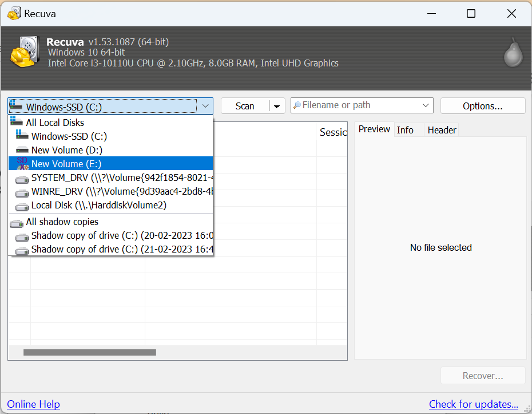Screen dimensions: 532x414
Task: Select New Volume (E:) drive
Action: 110,163
